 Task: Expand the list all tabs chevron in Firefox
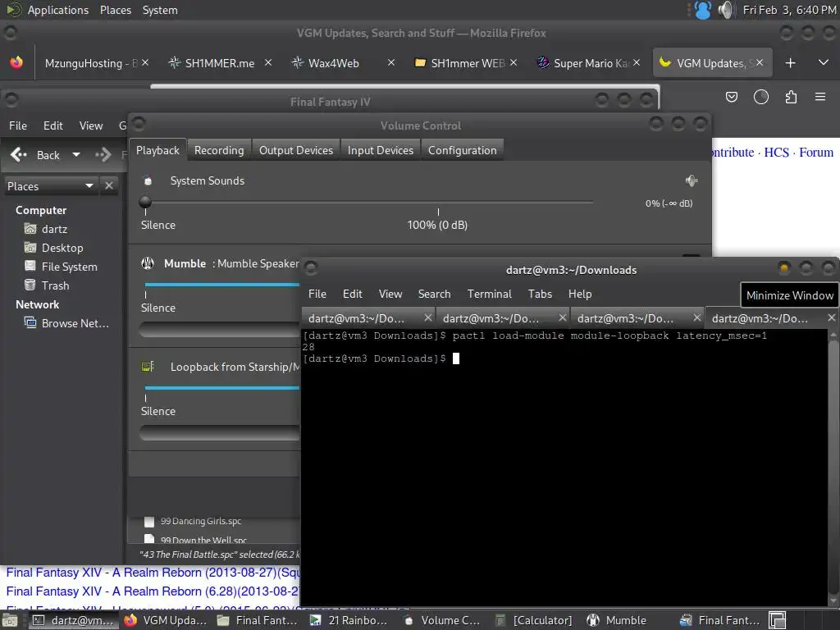[824, 62]
